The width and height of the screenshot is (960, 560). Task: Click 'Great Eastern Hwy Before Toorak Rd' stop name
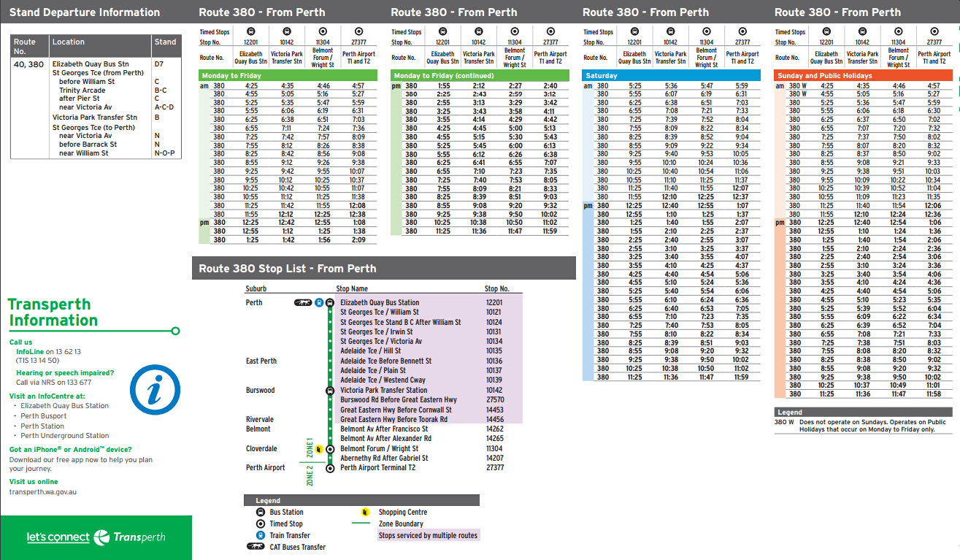(393, 420)
